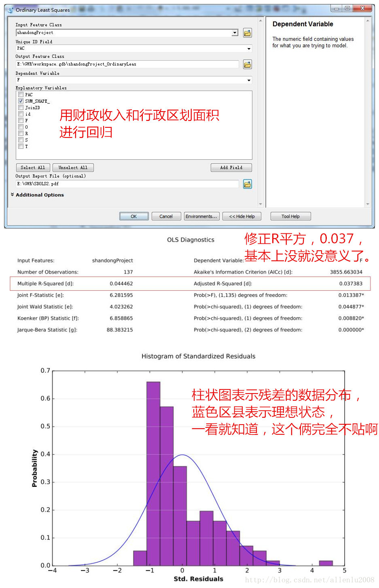Click the 'Dependent Variable' help heading
This screenshot has height=588, width=379.
click(303, 24)
